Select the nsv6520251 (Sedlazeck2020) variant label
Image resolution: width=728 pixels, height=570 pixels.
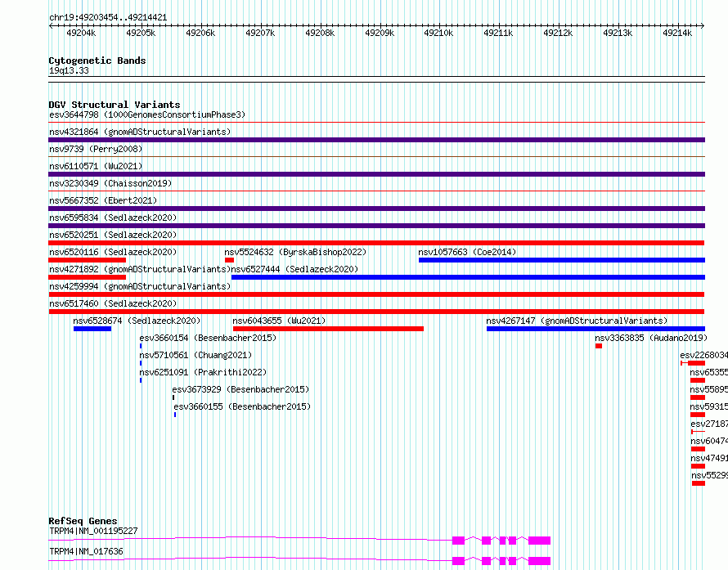(113, 235)
